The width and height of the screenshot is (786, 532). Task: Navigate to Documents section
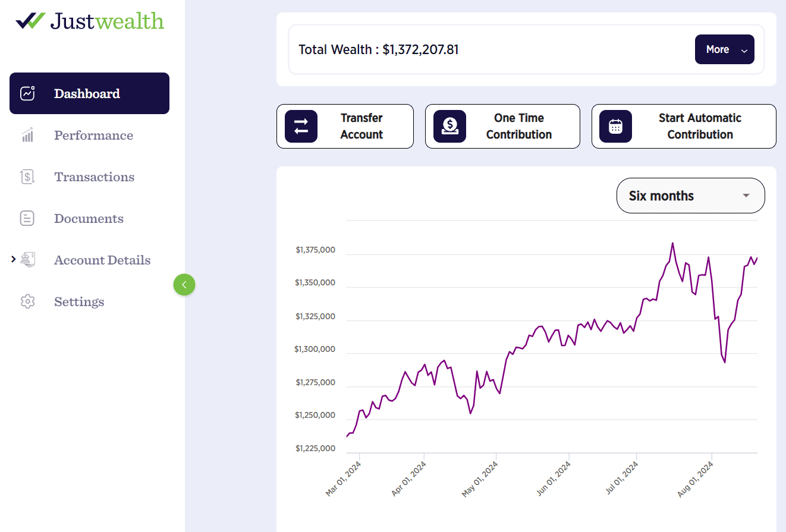tap(89, 218)
